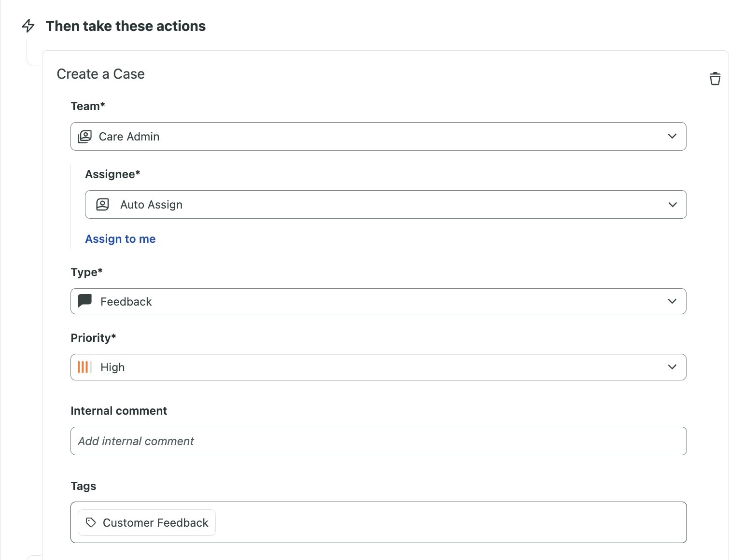The width and height of the screenshot is (729, 560).
Task: Click the contact card icon beside Care Admin
Action: [x=84, y=136]
